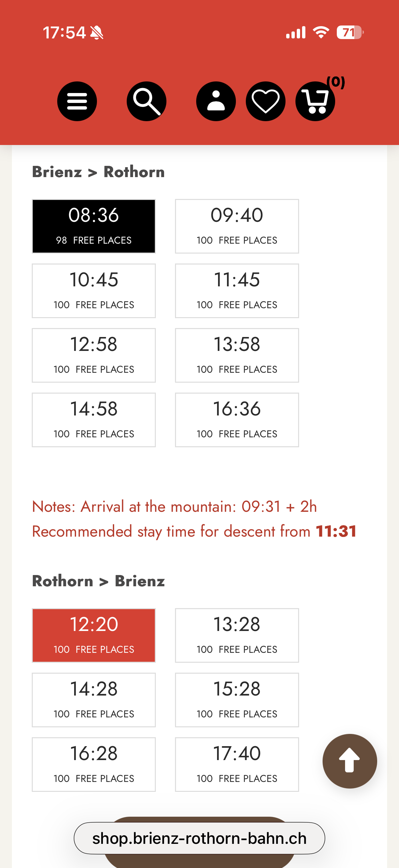Pick the 14:28 descent time slot
Viewport: 399px width, 868px height.
tap(94, 700)
